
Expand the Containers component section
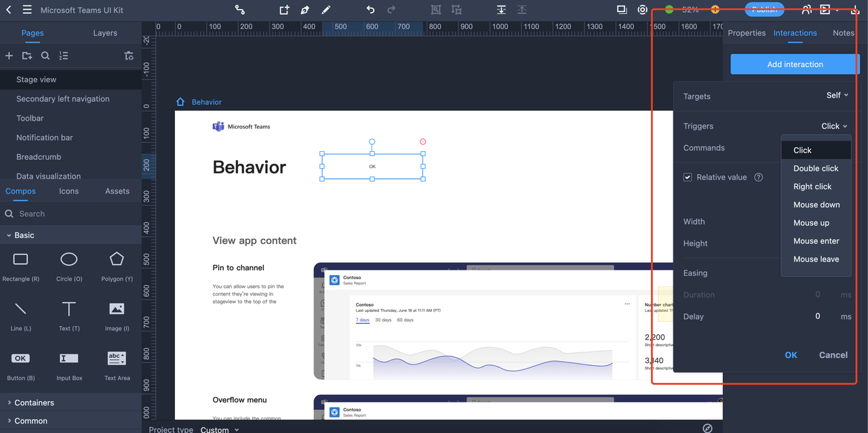[x=34, y=403]
